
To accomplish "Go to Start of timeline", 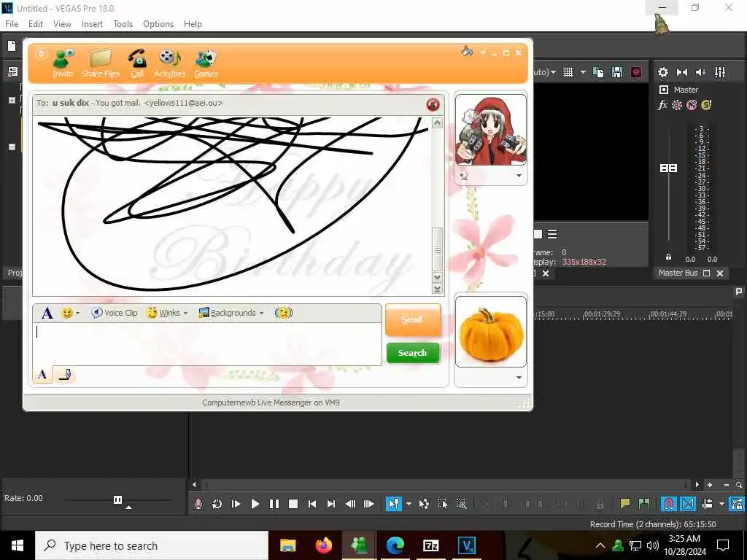I will click(x=312, y=504).
